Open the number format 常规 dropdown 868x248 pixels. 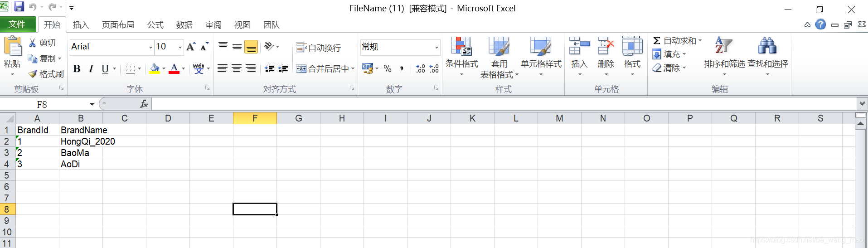point(436,47)
